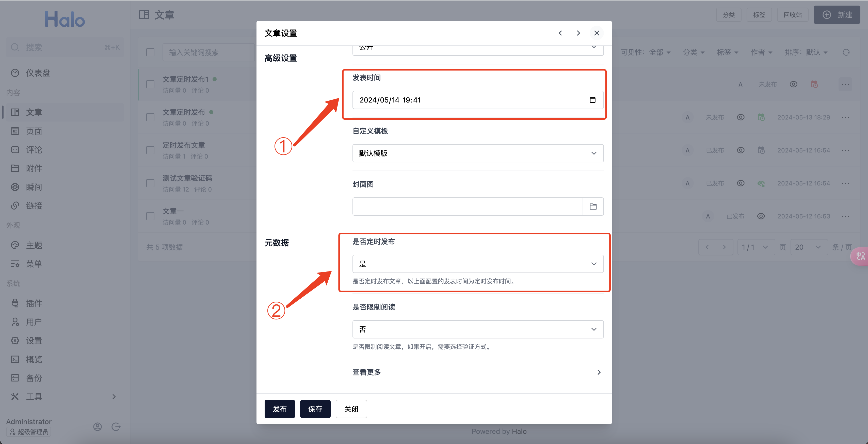Click the sidebar 搜索 search box

tap(65, 47)
